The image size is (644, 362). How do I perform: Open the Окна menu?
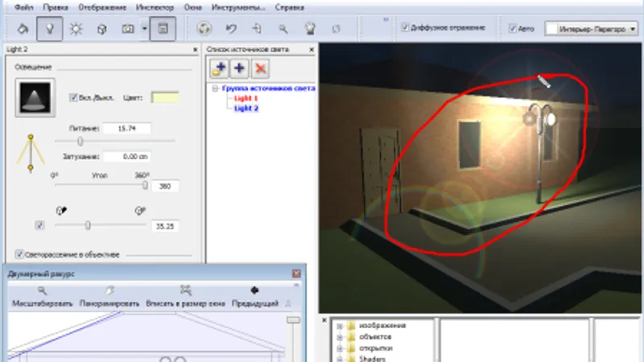192,7
